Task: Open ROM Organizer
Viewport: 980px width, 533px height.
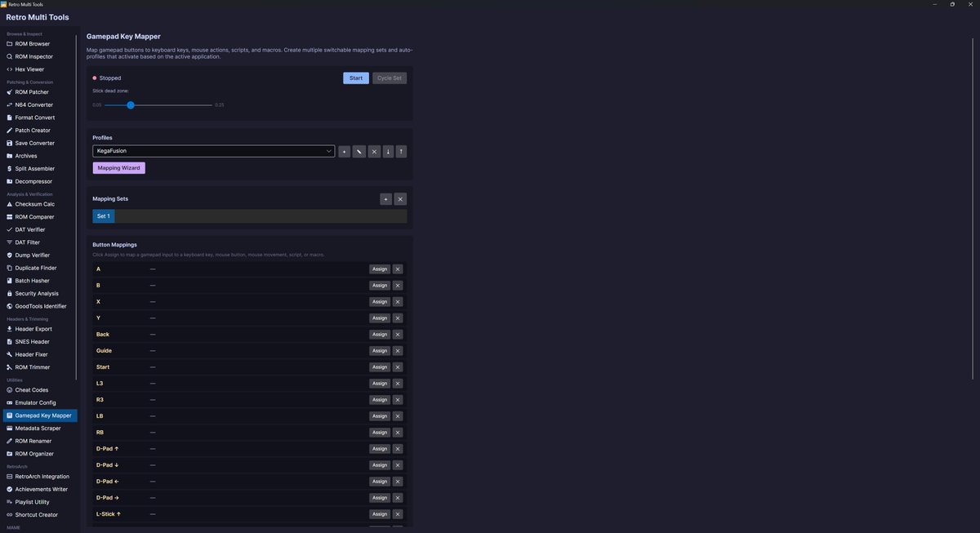Action: point(40,454)
